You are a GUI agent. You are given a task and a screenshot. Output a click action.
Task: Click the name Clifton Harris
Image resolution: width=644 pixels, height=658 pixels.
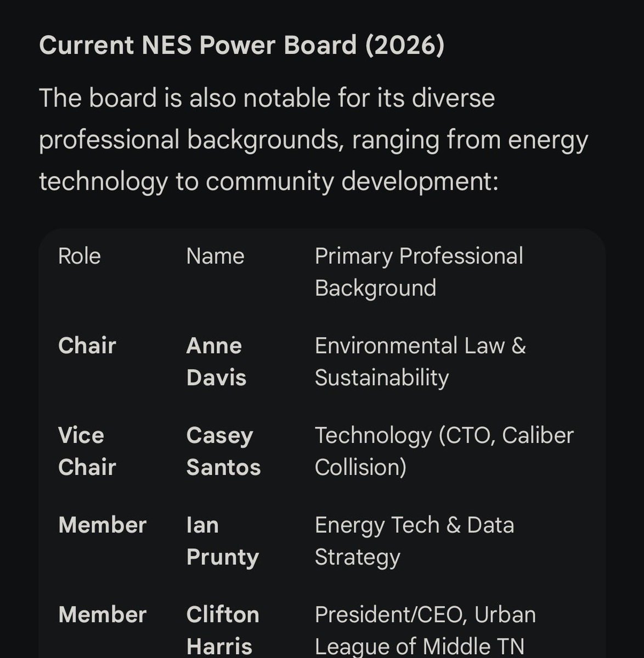click(223, 630)
